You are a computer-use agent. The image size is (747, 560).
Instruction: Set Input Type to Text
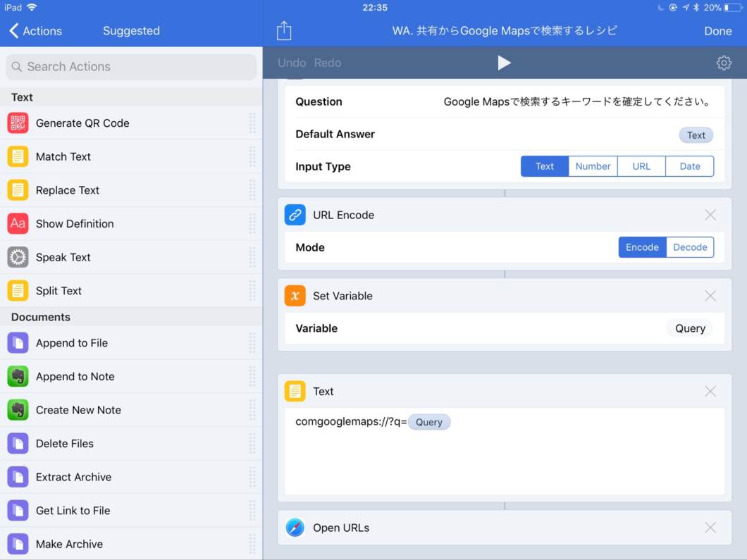545,166
